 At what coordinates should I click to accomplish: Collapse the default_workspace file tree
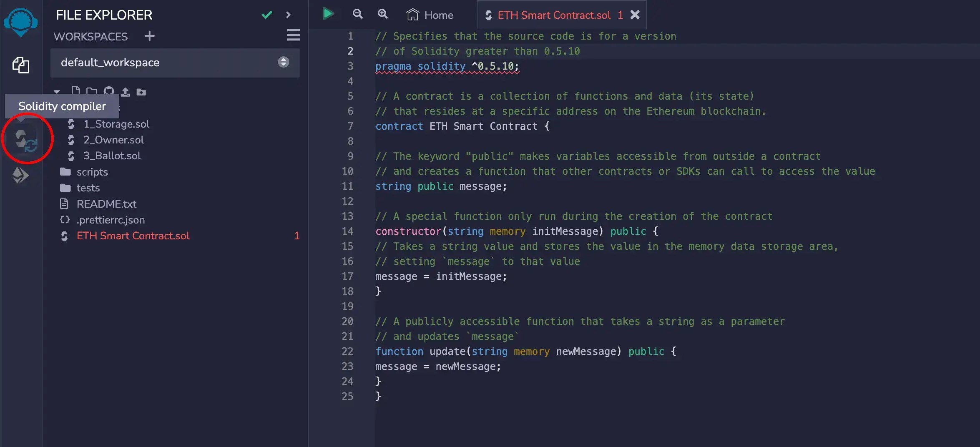[57, 91]
